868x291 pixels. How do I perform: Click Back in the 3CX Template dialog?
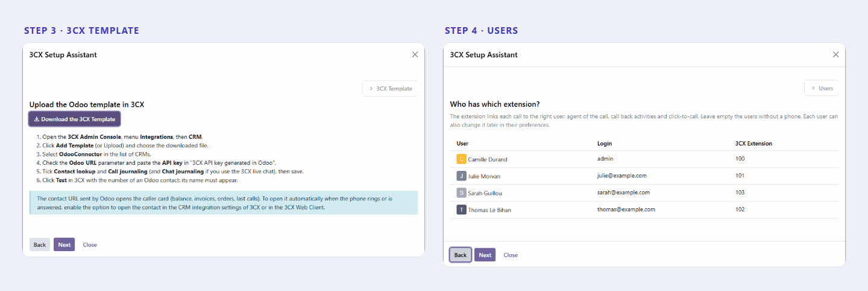pyautogui.click(x=40, y=245)
